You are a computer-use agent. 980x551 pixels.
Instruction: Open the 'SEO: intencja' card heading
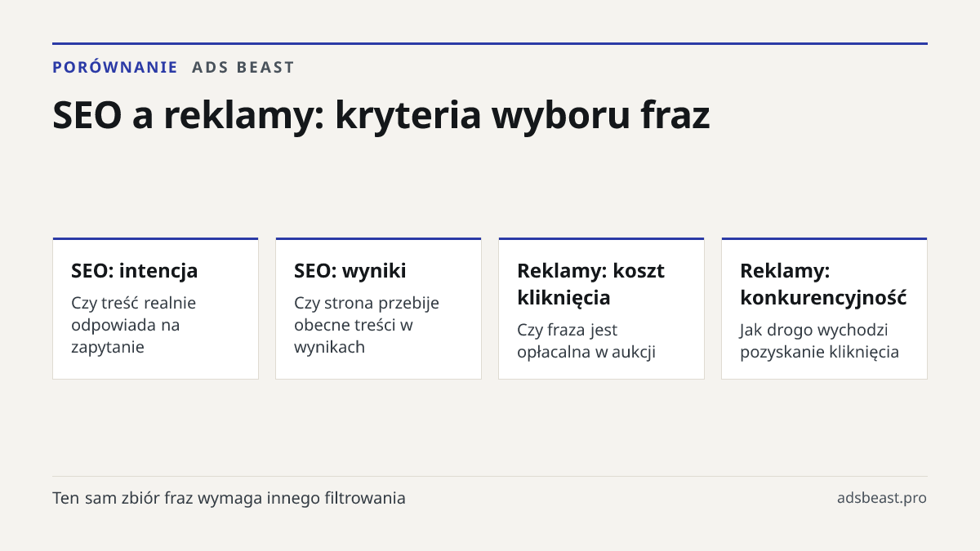pos(135,270)
